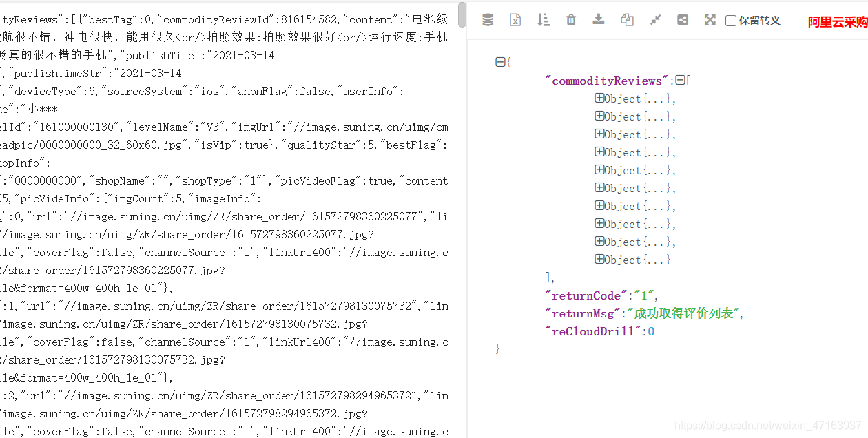
Task: Collapse the commodityReviews array
Action: pyautogui.click(x=681, y=81)
